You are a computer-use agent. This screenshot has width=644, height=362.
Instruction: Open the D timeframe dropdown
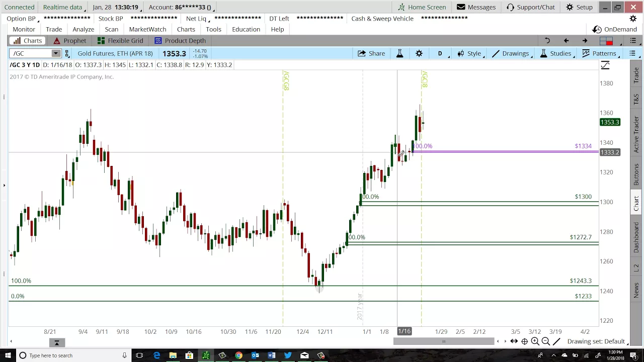440,53
